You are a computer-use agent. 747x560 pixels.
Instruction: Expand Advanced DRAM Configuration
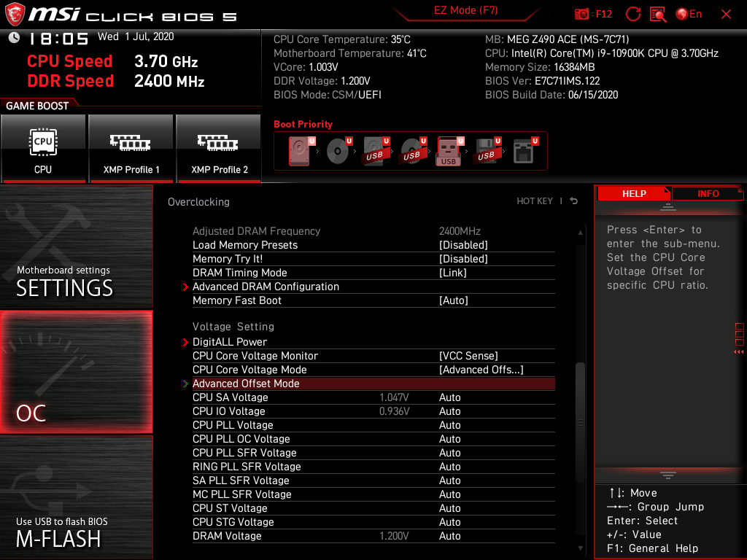point(266,287)
